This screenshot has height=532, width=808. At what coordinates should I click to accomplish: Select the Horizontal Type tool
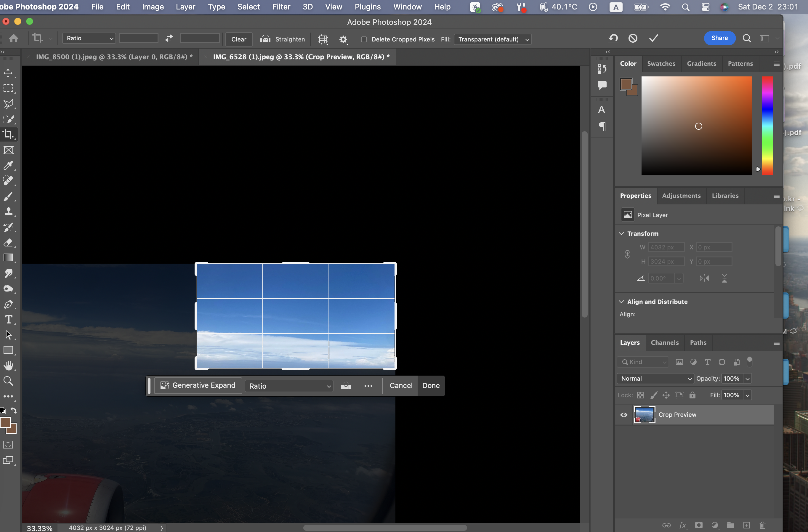point(8,320)
